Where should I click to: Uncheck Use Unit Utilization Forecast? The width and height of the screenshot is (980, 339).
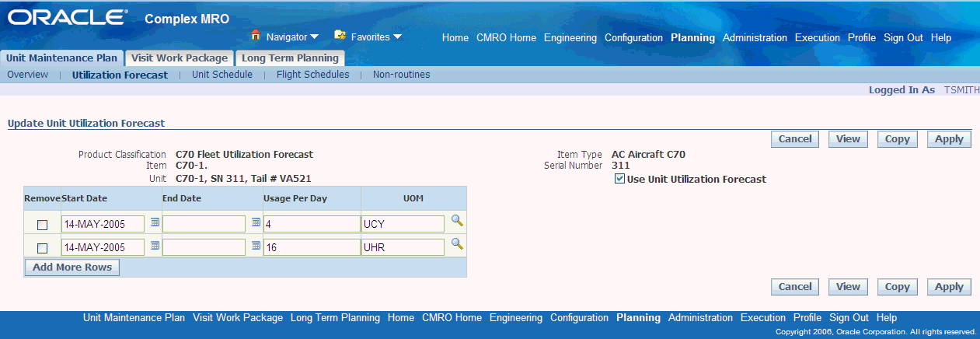(x=619, y=179)
